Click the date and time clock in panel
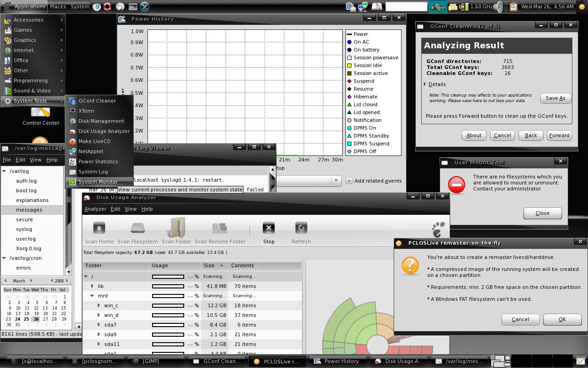The height and width of the screenshot is (368, 588). (x=548, y=6)
